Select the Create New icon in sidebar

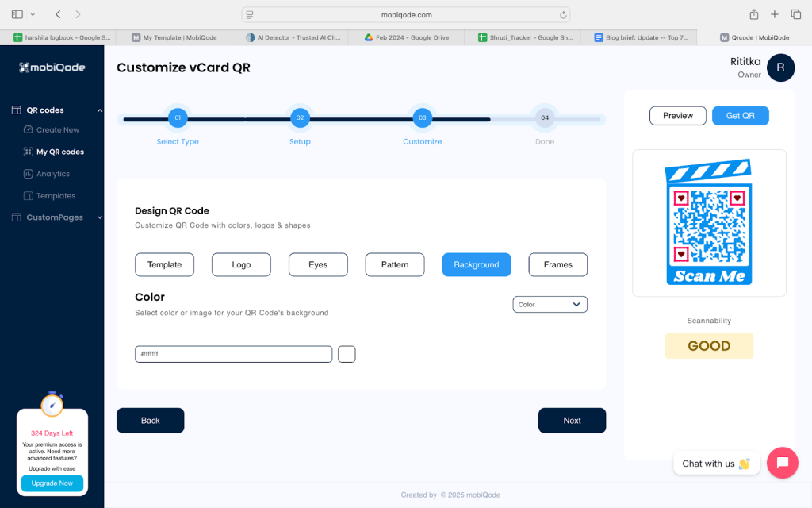27,129
